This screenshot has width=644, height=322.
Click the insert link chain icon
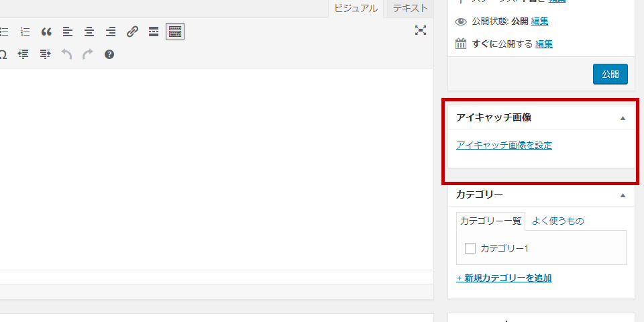point(132,31)
